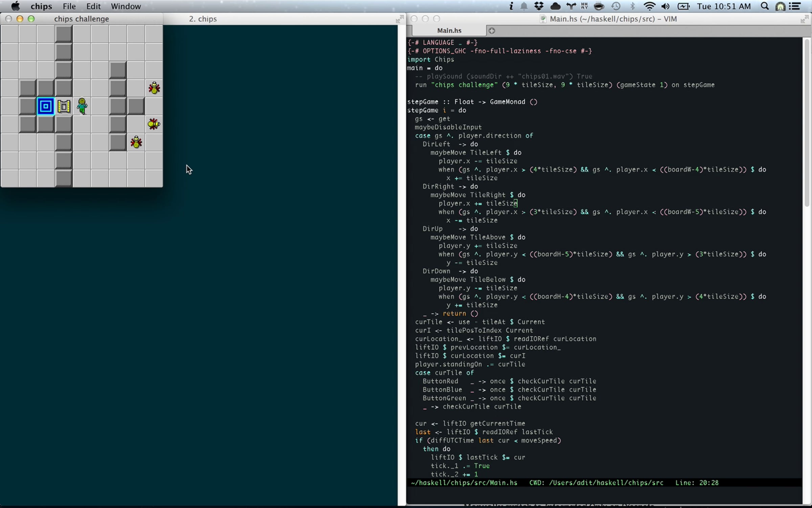The height and width of the screenshot is (508, 812).
Task: Click the Chip player character sprite
Action: click(x=82, y=106)
